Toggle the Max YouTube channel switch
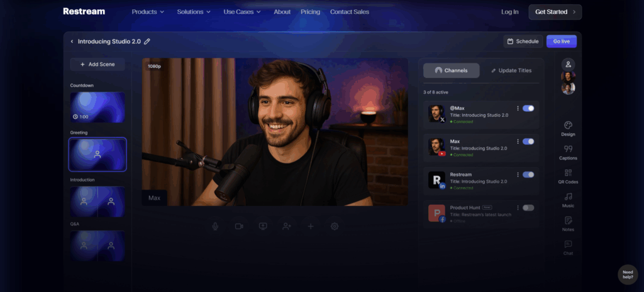This screenshot has height=292, width=644. click(x=528, y=141)
